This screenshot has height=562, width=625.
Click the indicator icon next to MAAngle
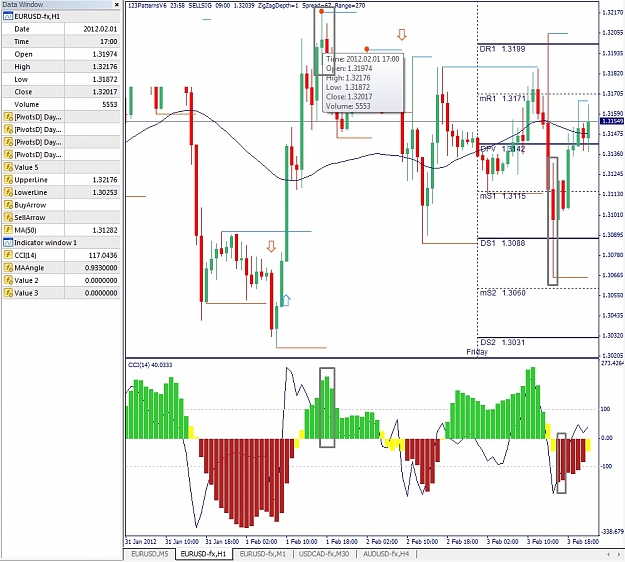point(8,268)
